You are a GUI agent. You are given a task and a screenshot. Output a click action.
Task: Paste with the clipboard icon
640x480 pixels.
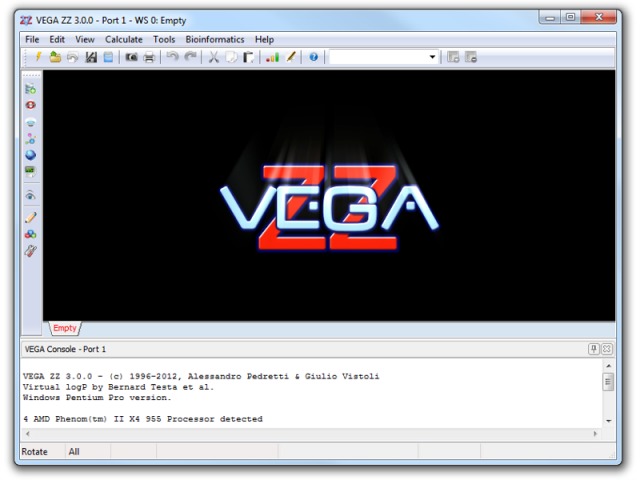pyautogui.click(x=248, y=57)
